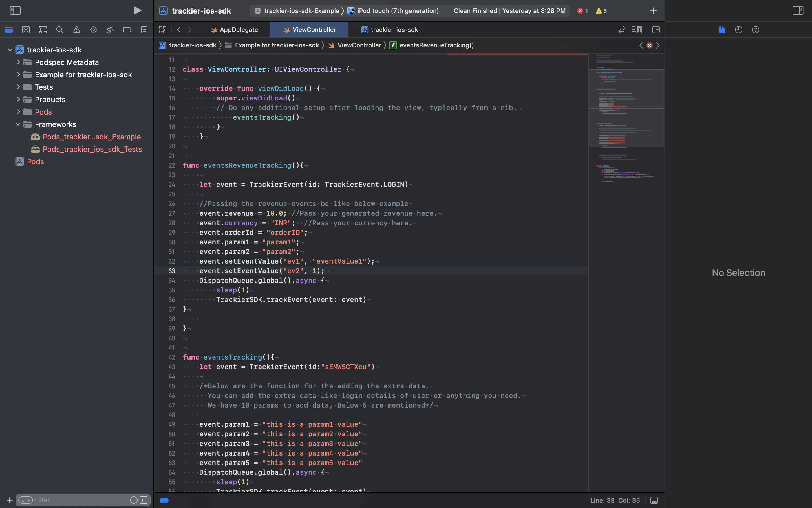Open the Debug navigator
The width and height of the screenshot is (812, 508).
111,30
